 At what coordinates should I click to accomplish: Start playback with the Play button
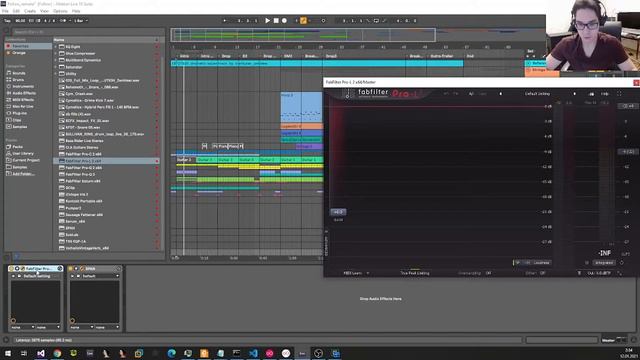coord(267,20)
